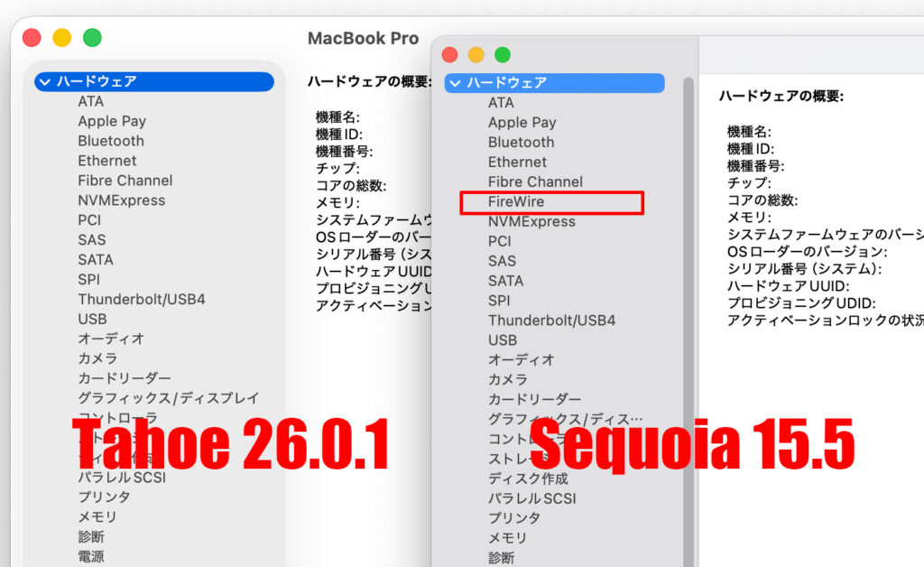924x567 pixels.
Task: Select ハードウェア header in the left sidebar
Action: (97, 81)
